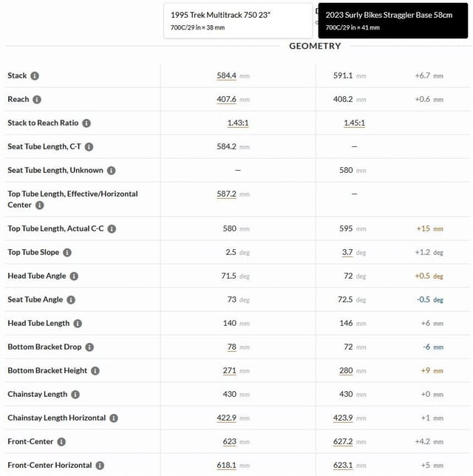The width and height of the screenshot is (473, 476).
Task: Click the Surly top tube slope 3.7
Action: tap(347, 252)
